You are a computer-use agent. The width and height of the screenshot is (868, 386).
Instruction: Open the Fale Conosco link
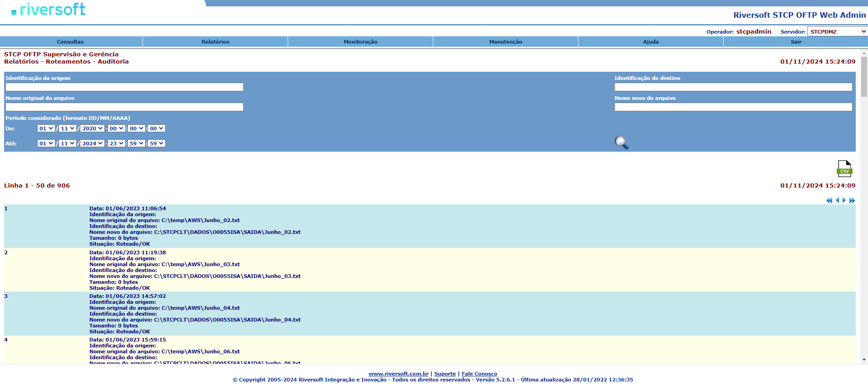click(x=480, y=374)
